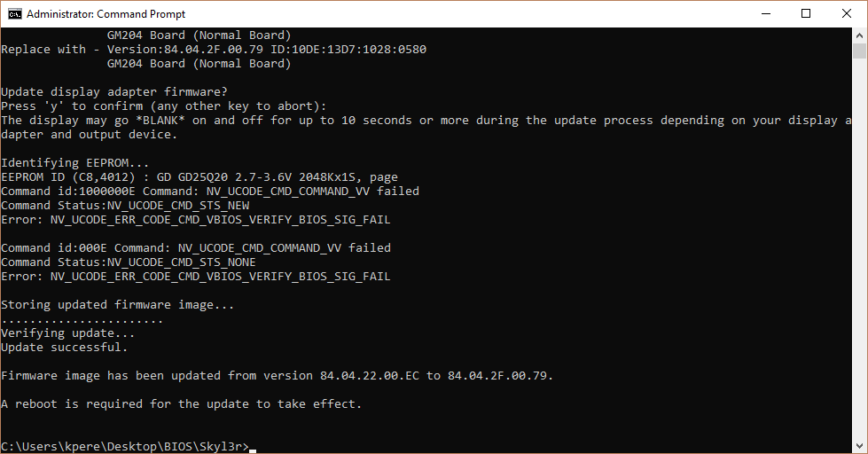The image size is (868, 454).
Task: Click the 'Update display adapter firmware?' line
Action: (114, 92)
